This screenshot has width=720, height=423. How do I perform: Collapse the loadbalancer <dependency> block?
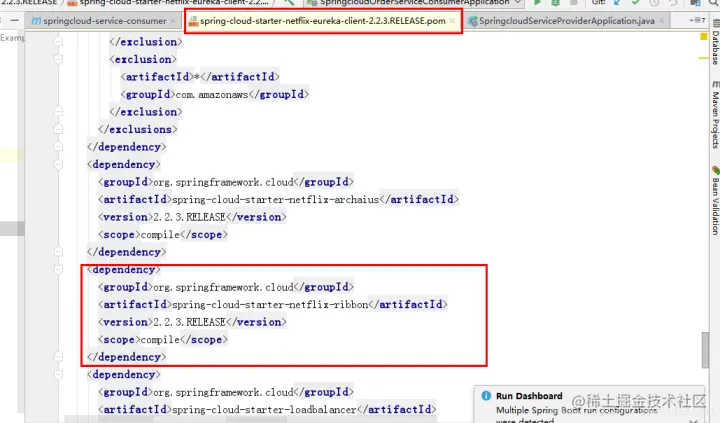coord(58,374)
